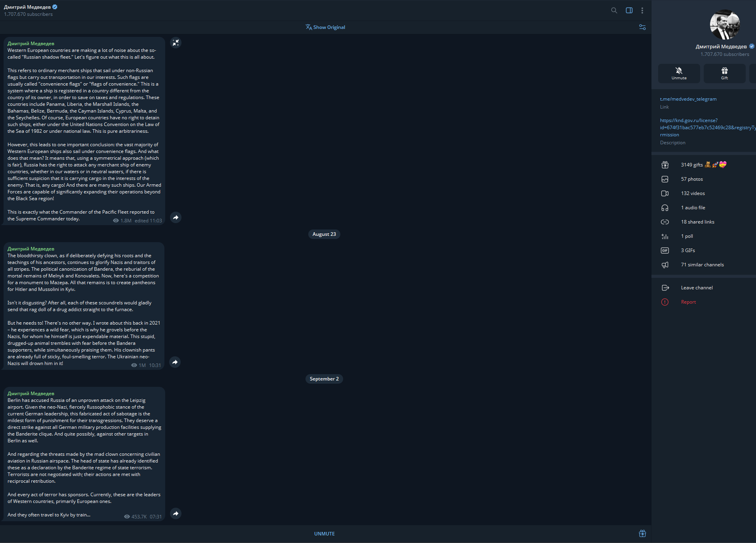Screen dimensions: 756x543
Task: Click the Gift button in profile panel
Action: (724, 73)
